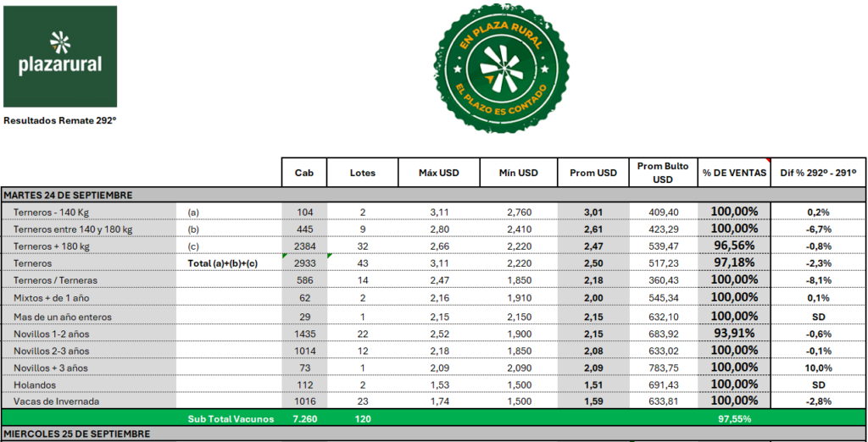This screenshot has width=868, height=442.
Task: Click Prom USD value '1,59'
Action: pos(593,401)
